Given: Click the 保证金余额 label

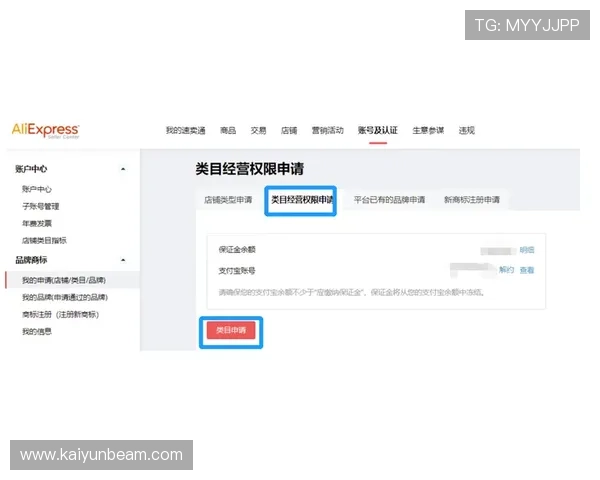Looking at the screenshot, I should point(237,250).
